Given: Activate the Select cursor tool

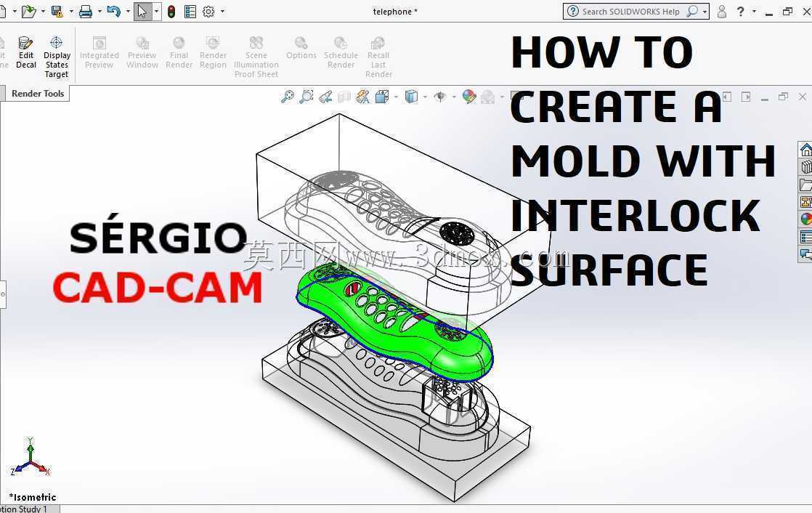Looking at the screenshot, I should (x=142, y=12).
